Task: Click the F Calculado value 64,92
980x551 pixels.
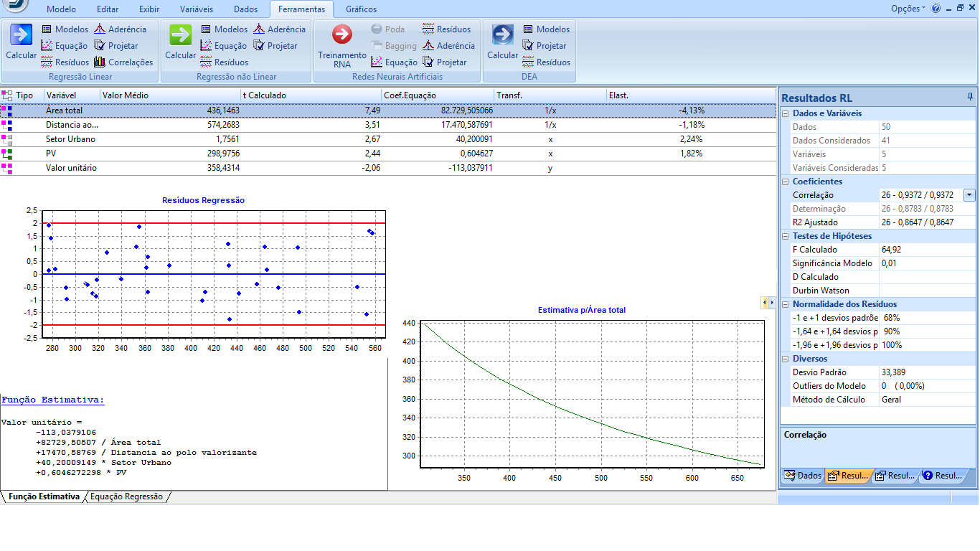Action: [x=928, y=250]
